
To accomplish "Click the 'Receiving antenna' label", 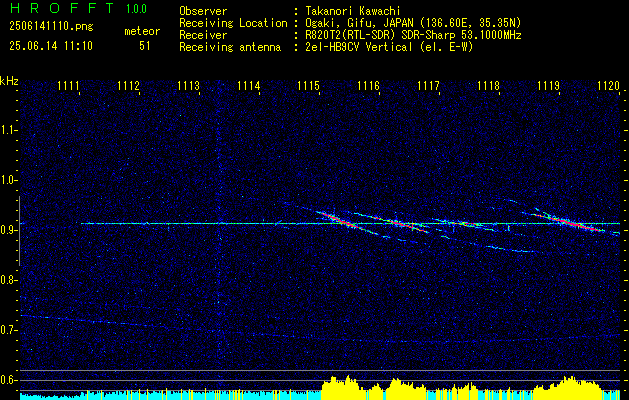I will [x=230, y=47].
